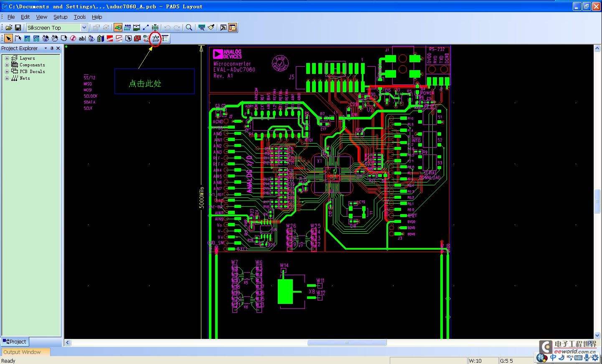602x364 pixels.
Task: Click the From Library icon
Action: pos(101,38)
